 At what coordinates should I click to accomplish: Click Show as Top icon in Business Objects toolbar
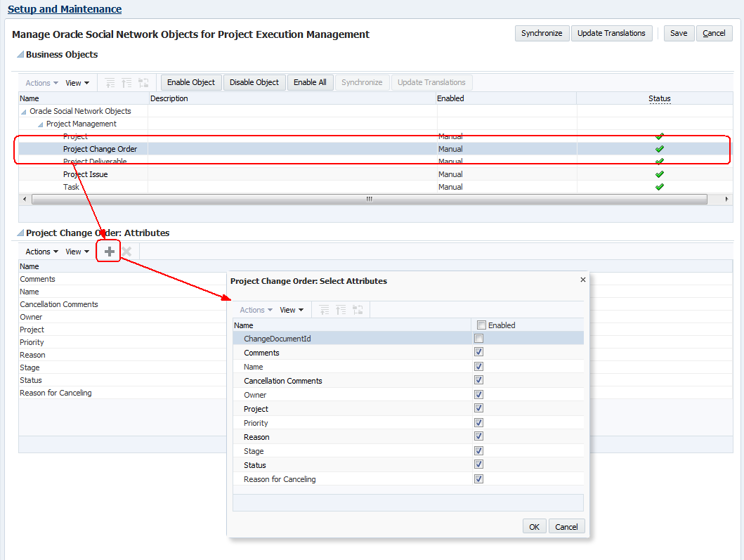coord(143,83)
